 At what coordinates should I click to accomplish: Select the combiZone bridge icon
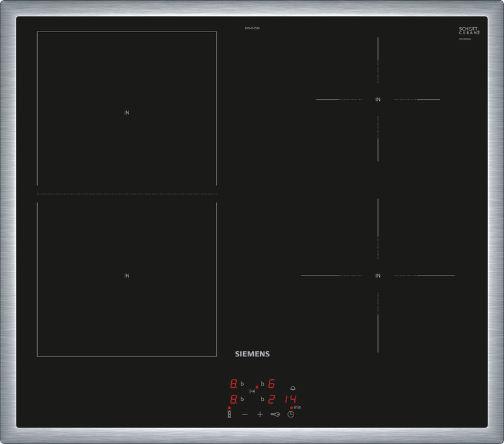pyautogui.click(x=252, y=391)
